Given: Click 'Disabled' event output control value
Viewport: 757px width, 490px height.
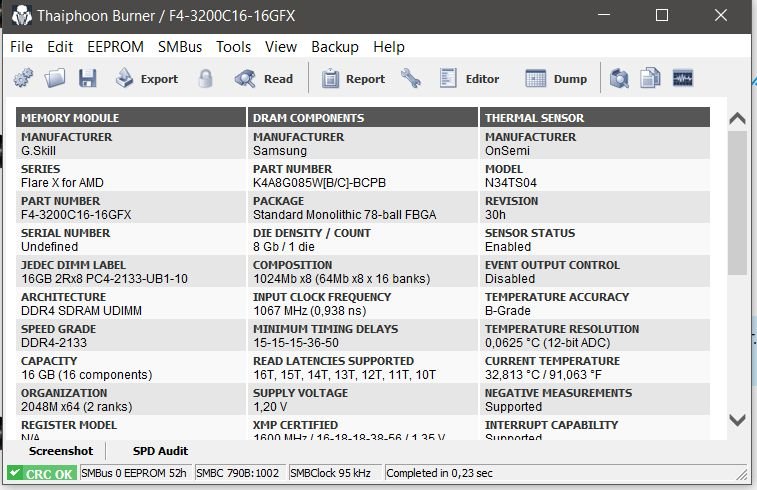Looking at the screenshot, I should pos(509,279).
